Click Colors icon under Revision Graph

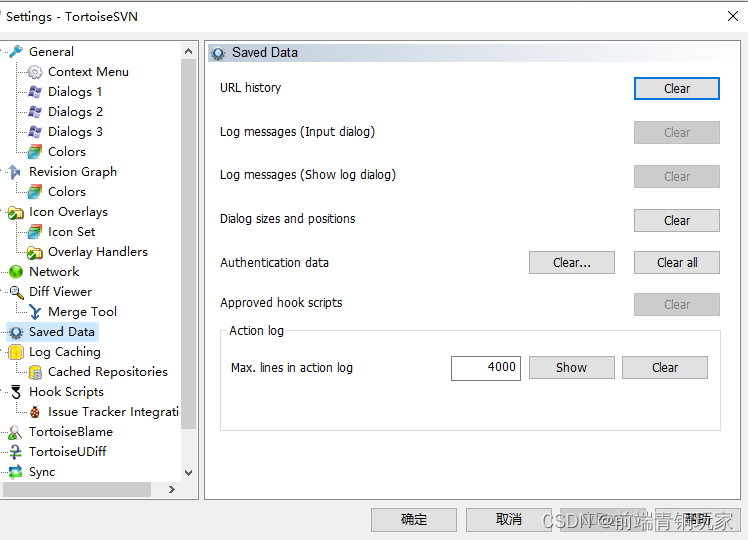click(35, 192)
